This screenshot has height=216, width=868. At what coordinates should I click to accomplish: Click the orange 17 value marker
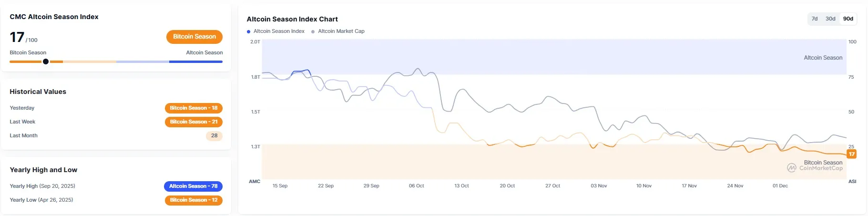pyautogui.click(x=851, y=154)
